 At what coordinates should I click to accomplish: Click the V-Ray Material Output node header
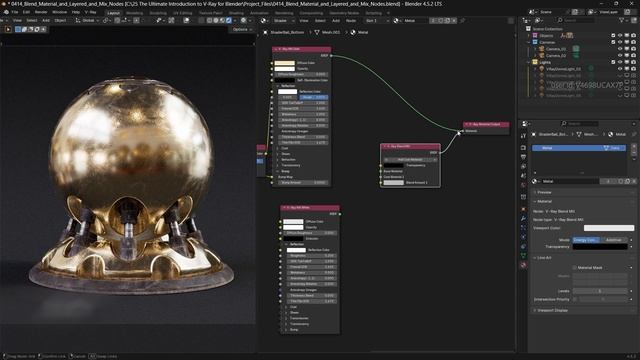(486, 124)
